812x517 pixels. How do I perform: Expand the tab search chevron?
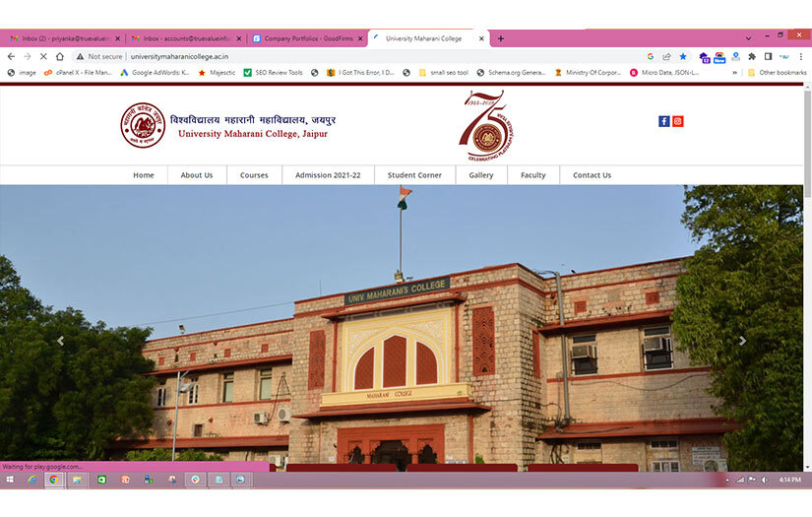[748, 38]
